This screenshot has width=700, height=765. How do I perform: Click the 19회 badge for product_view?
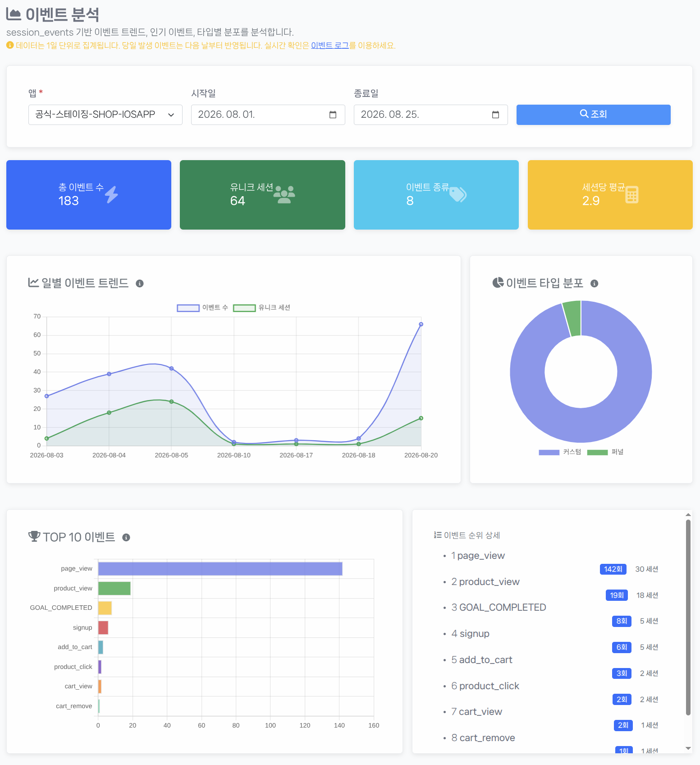[617, 595]
